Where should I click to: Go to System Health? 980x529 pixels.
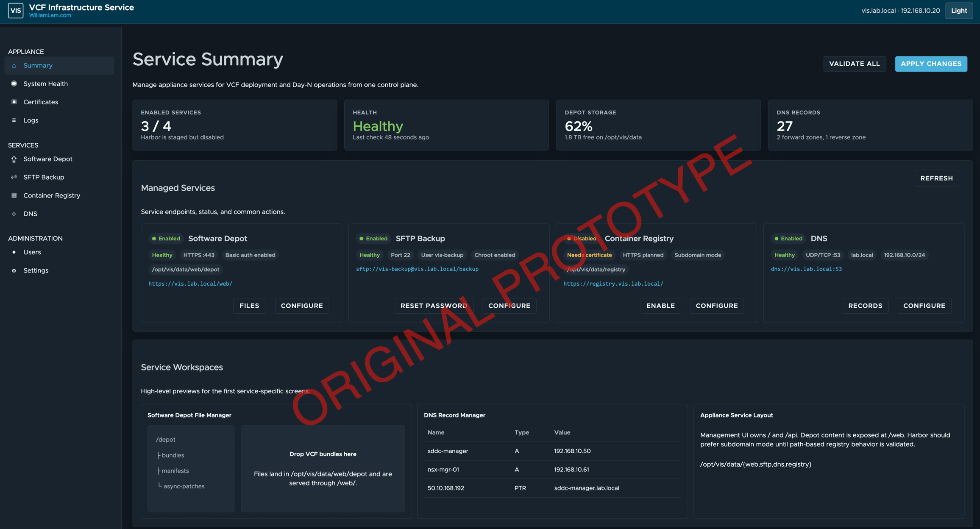59,84
